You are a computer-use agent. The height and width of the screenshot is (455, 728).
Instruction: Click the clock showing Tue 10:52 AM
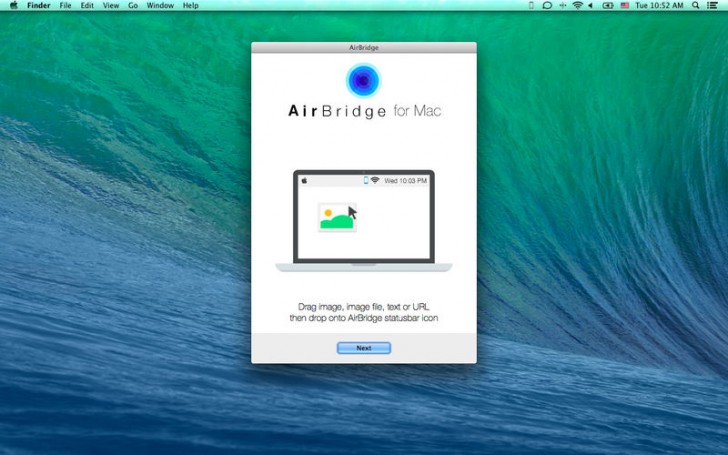[x=659, y=6]
